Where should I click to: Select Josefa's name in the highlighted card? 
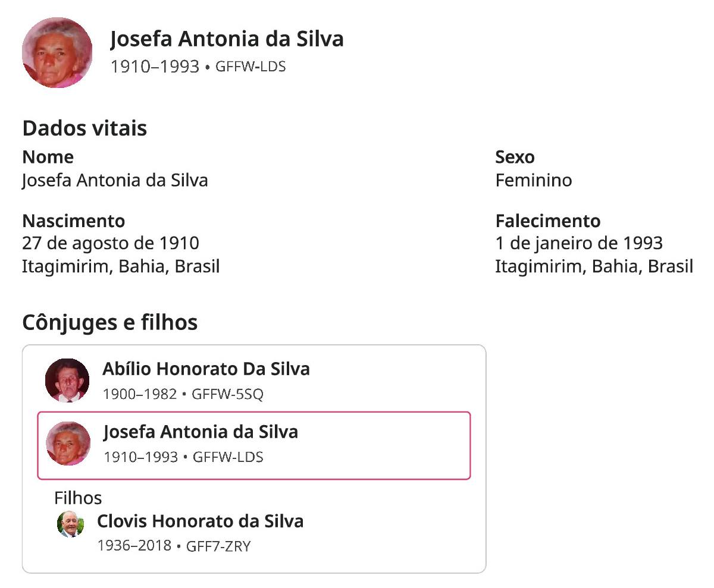(x=201, y=432)
